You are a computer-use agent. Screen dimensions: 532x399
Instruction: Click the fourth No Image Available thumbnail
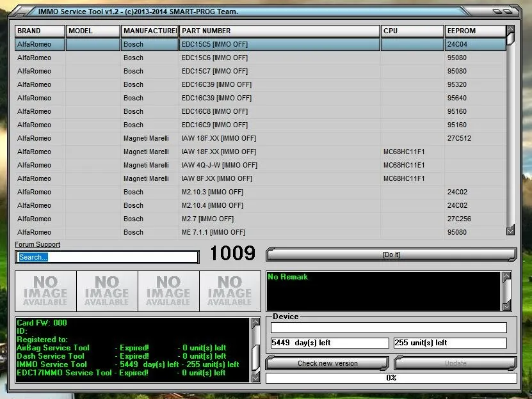(x=230, y=291)
